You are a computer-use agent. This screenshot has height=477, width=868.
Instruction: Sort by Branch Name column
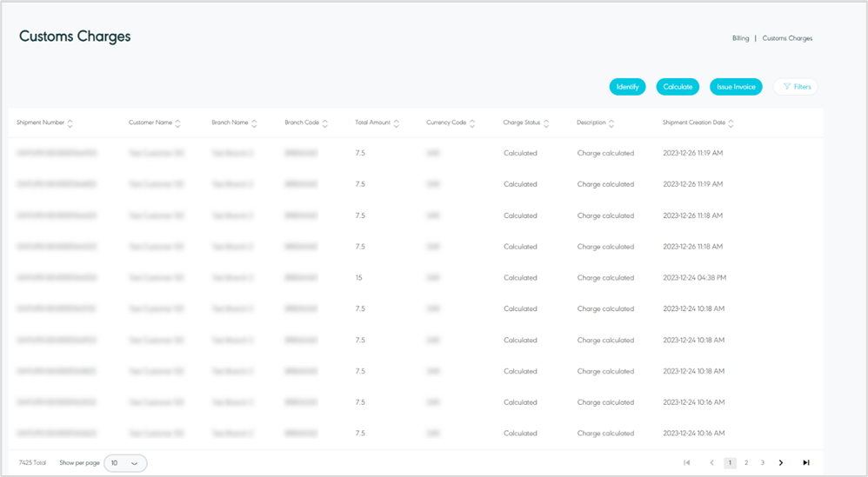pyautogui.click(x=254, y=123)
